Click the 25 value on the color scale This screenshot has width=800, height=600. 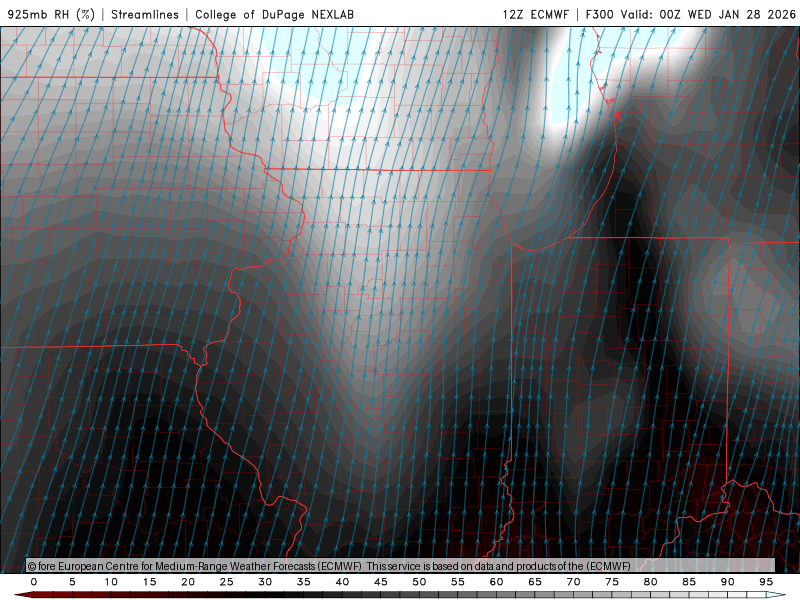(226, 581)
